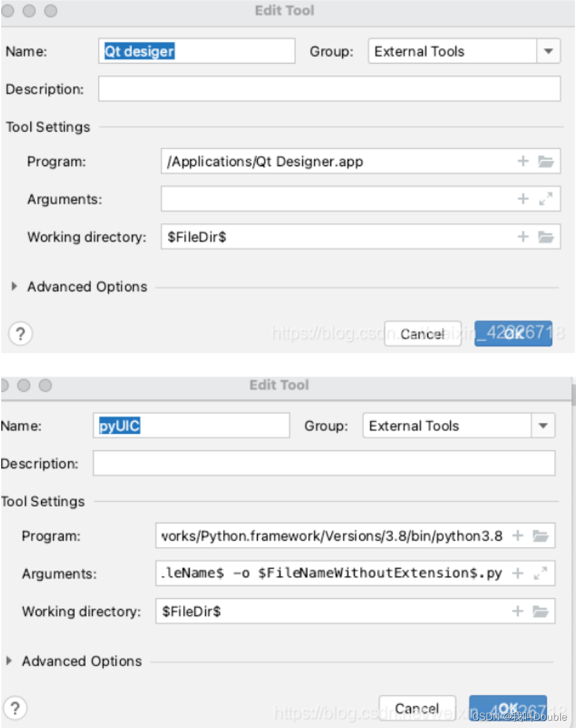
Task: Insert macro in Qt desiger Arguments field
Action: tap(523, 199)
